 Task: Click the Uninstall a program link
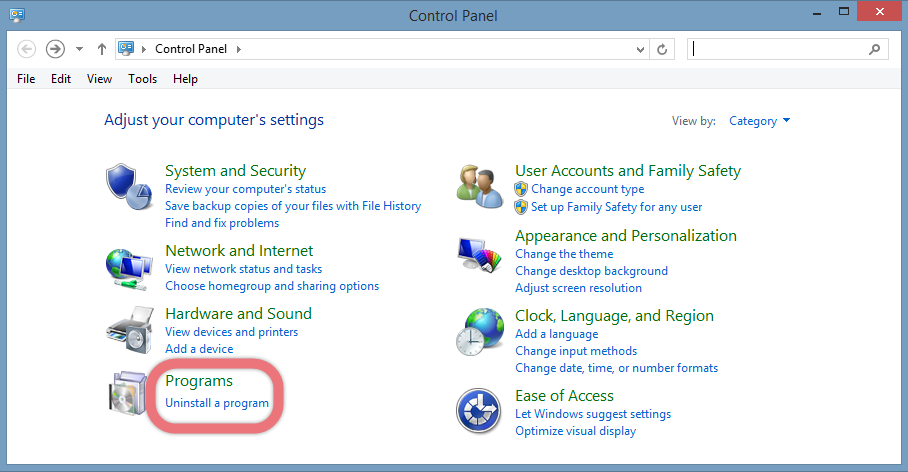point(217,403)
